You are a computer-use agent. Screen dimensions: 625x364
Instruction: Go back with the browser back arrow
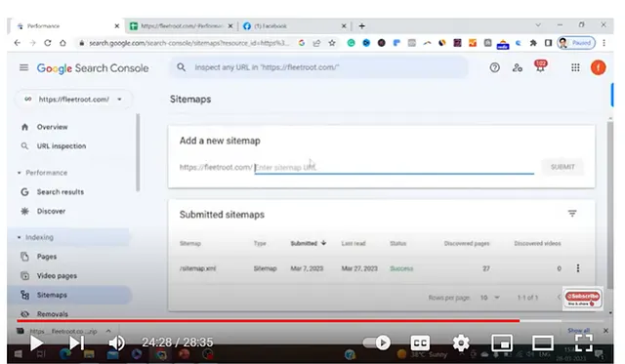point(18,43)
